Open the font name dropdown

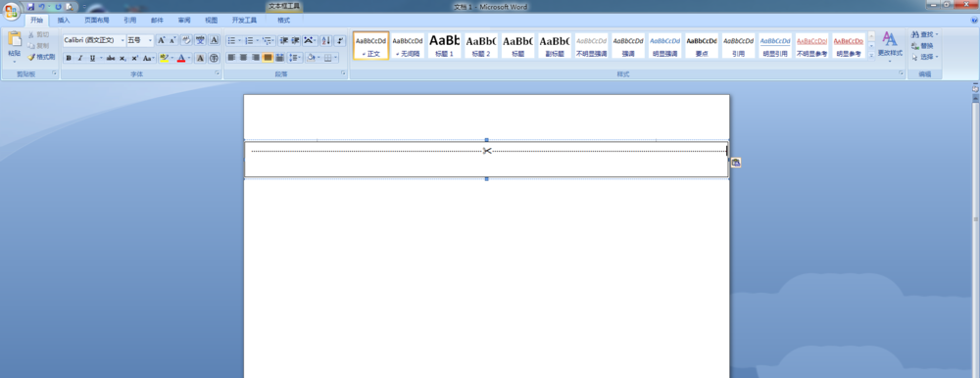(122, 40)
